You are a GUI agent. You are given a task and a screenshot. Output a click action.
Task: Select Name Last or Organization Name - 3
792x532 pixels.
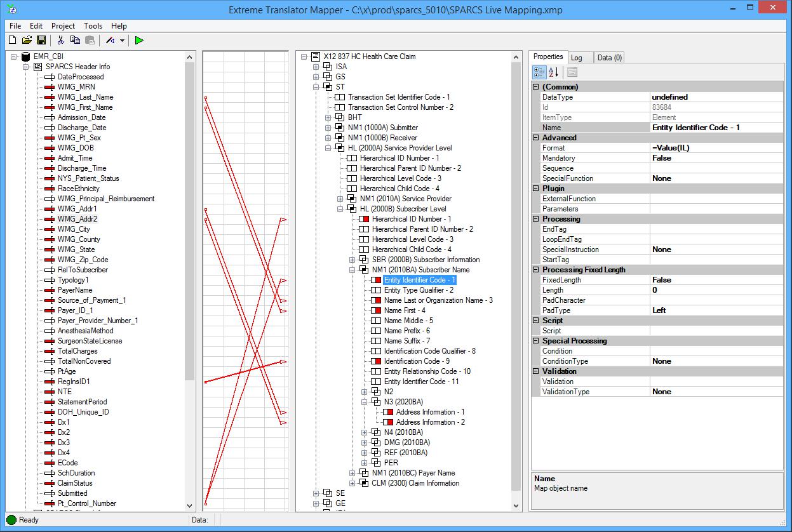[438, 300]
